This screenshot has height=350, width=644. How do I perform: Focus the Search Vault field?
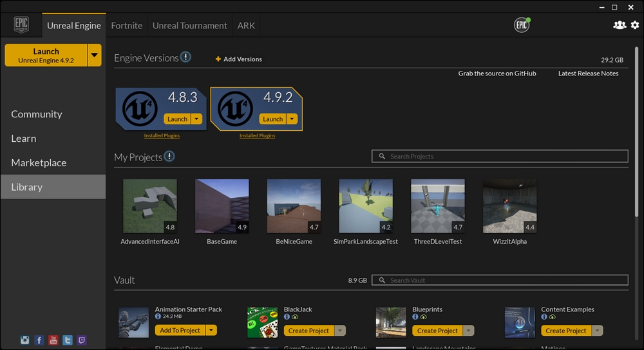click(x=500, y=280)
